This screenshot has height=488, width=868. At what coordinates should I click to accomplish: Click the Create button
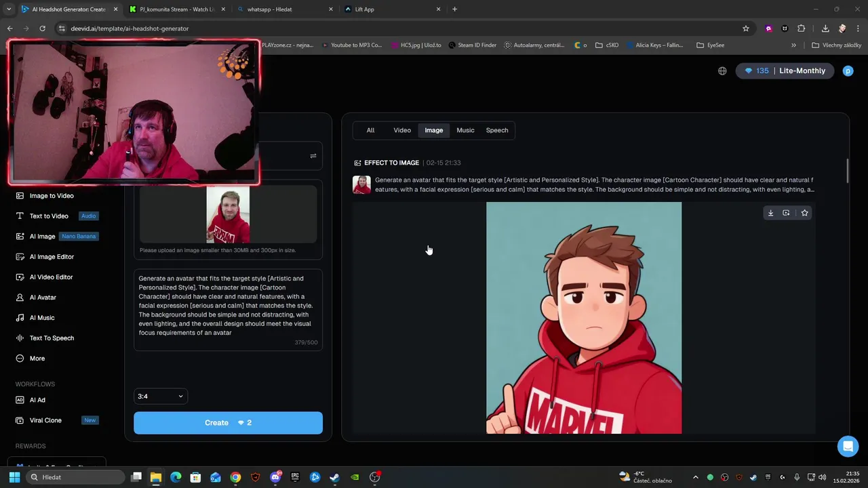[x=228, y=423]
